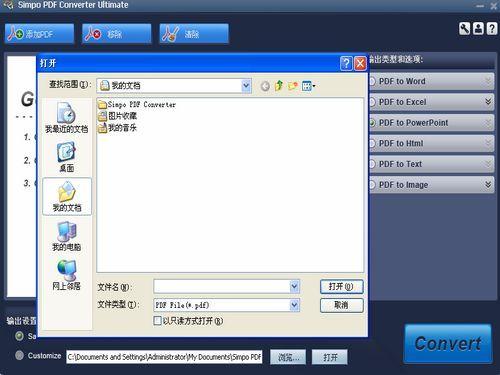Expand the PDF to Image options chevron
The width and height of the screenshot is (500, 375).
[x=488, y=184]
